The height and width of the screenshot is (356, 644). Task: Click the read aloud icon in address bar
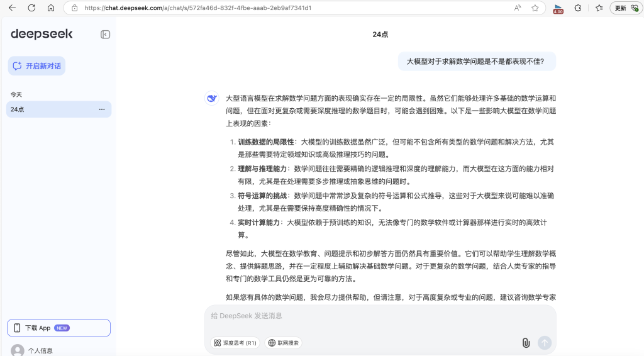point(518,8)
